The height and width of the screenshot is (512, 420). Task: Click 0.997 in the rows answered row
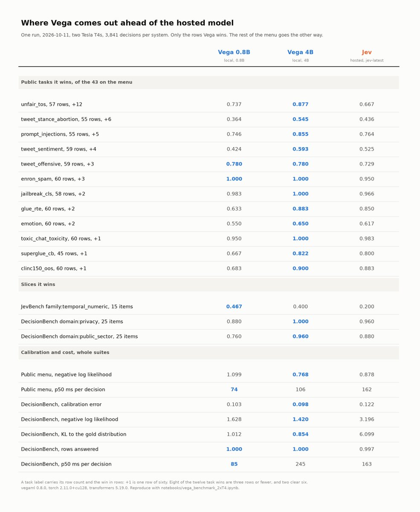pyautogui.click(x=367, y=450)
